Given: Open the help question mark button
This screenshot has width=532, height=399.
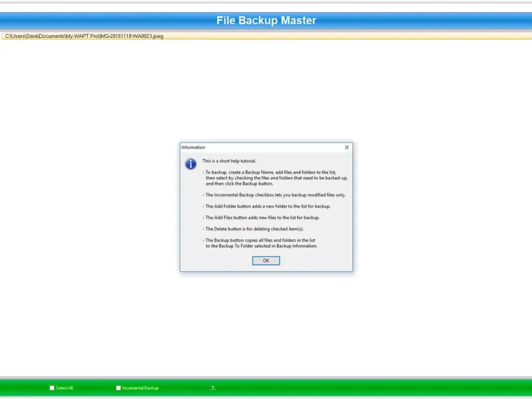Looking at the screenshot, I should 213,388.
